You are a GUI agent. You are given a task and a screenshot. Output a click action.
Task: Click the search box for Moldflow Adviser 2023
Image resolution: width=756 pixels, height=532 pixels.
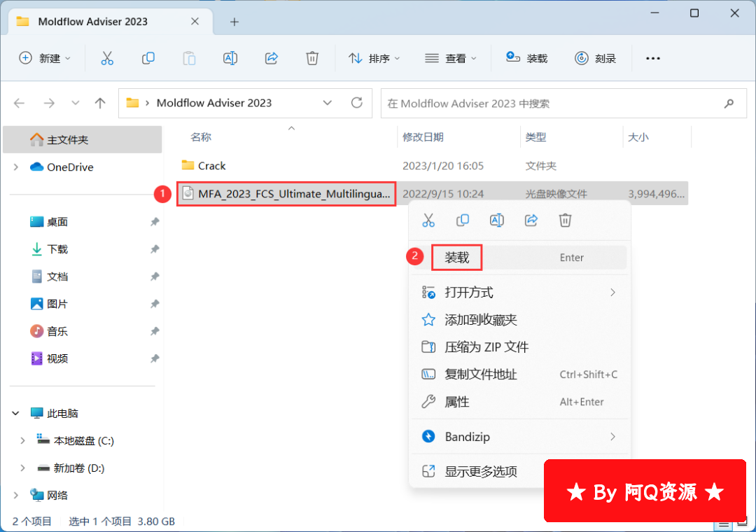(x=563, y=103)
